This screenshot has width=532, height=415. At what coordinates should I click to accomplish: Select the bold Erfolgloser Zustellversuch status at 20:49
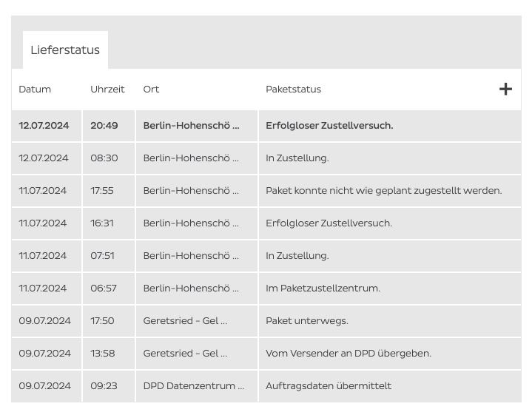[x=329, y=126]
